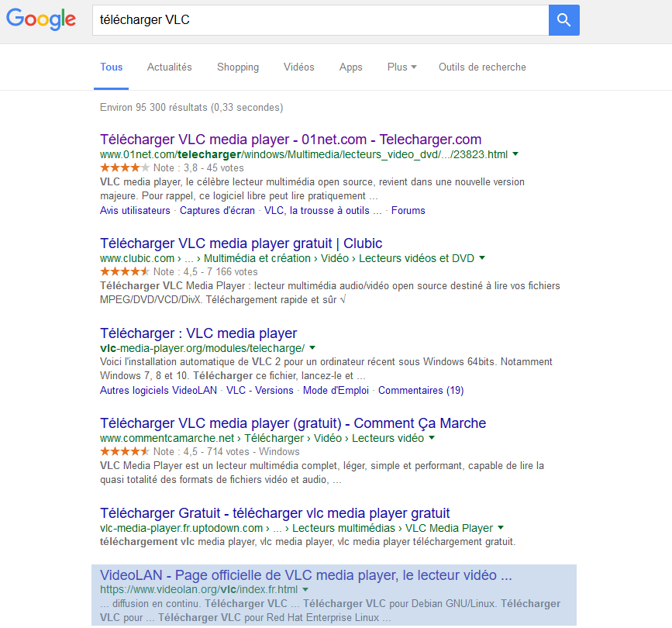Open the Captures d'écran sitelink
This screenshot has width=672, height=628.
(217, 210)
